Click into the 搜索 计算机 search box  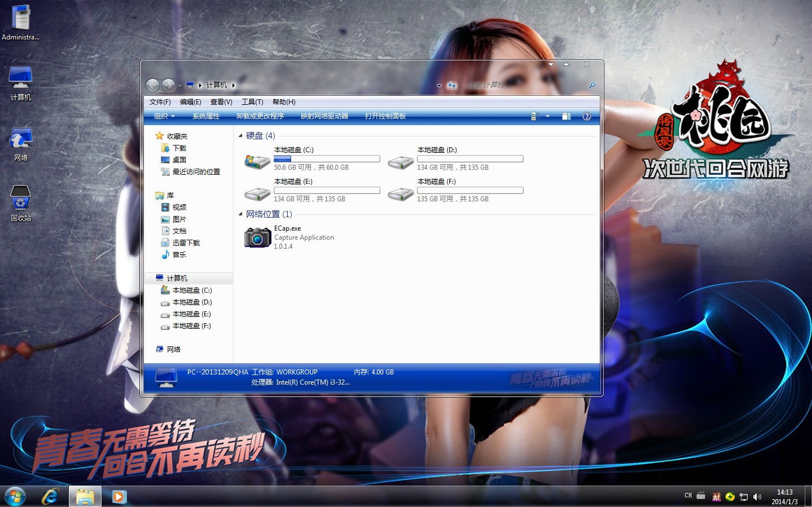tap(525, 85)
